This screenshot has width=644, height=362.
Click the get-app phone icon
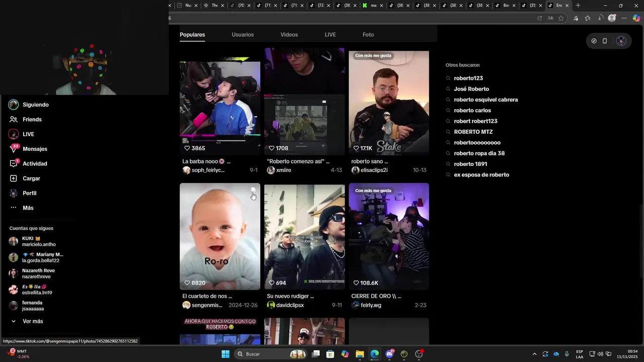[605, 41]
